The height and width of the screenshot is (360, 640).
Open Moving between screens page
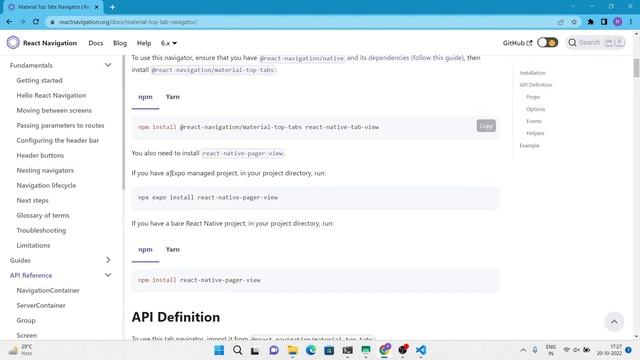tap(54, 110)
